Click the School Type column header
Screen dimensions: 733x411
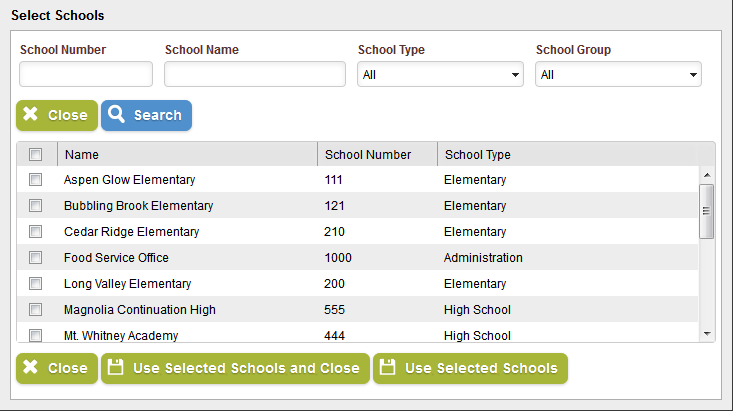[478, 155]
